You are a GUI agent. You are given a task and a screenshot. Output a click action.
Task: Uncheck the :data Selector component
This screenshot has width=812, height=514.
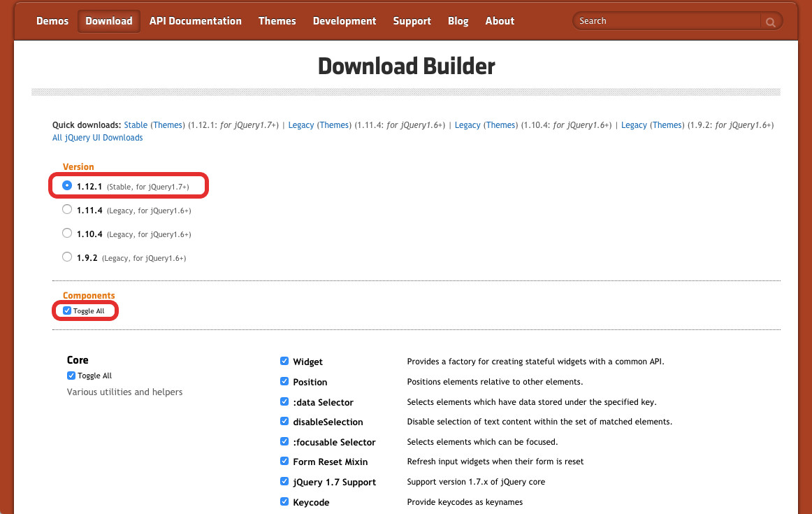[x=284, y=401]
